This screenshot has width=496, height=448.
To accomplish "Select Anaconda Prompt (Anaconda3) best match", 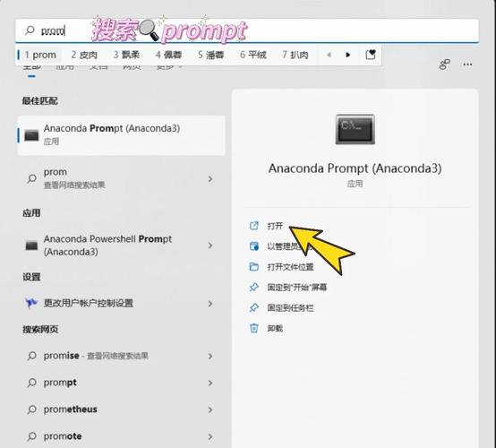I will pos(122,135).
